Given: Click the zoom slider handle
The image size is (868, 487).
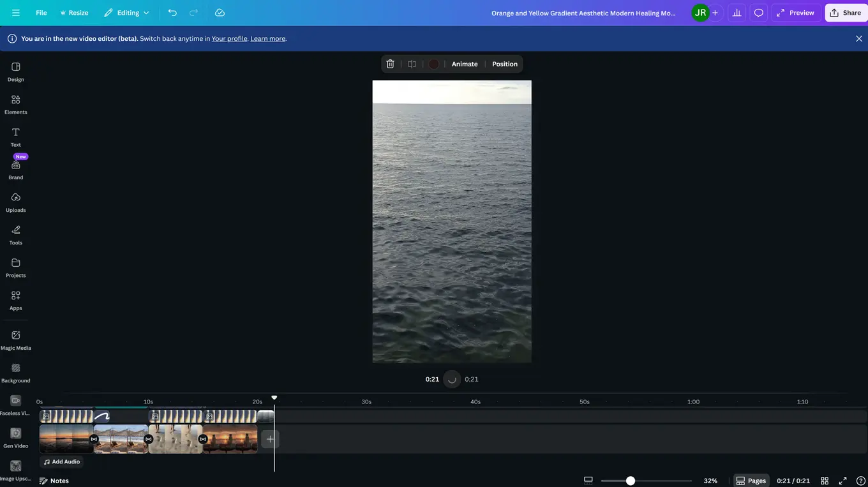Looking at the screenshot, I should (x=630, y=481).
